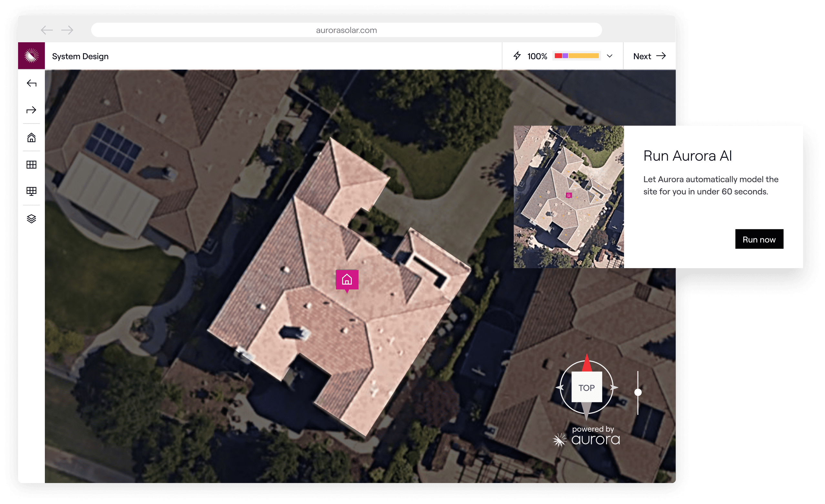825x504 pixels.
Task: Click the browser back arrow
Action: (x=47, y=30)
